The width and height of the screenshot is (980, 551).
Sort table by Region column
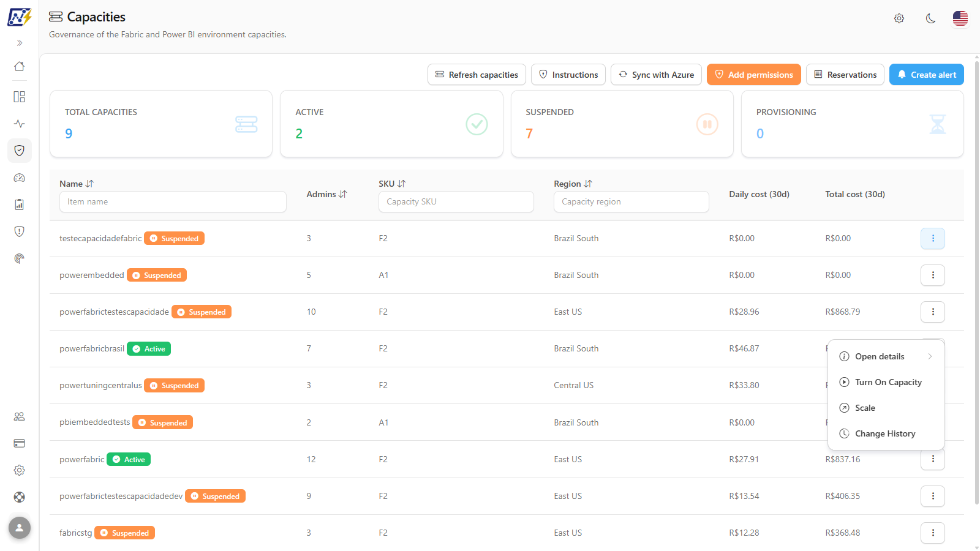pyautogui.click(x=588, y=184)
